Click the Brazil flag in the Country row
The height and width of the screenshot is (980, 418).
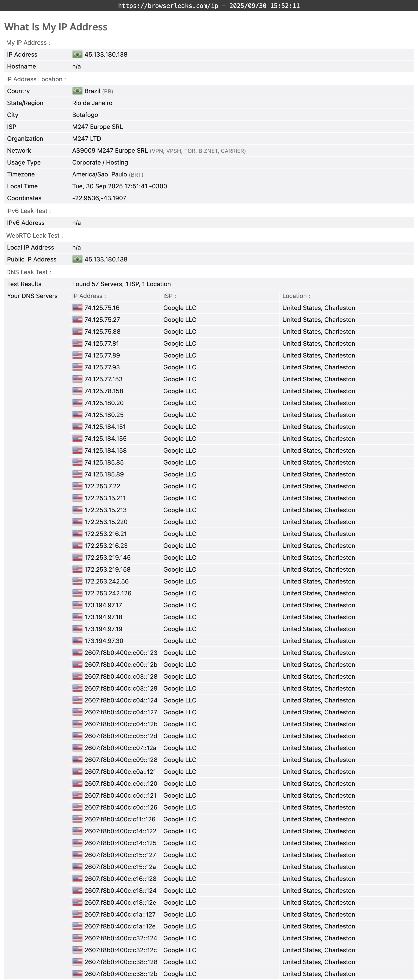click(77, 91)
